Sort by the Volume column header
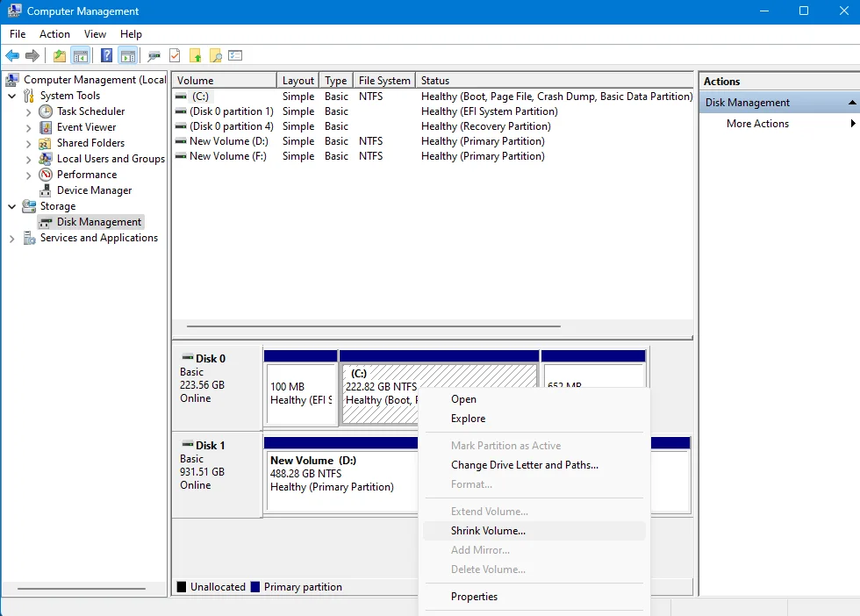860x616 pixels. (225, 81)
